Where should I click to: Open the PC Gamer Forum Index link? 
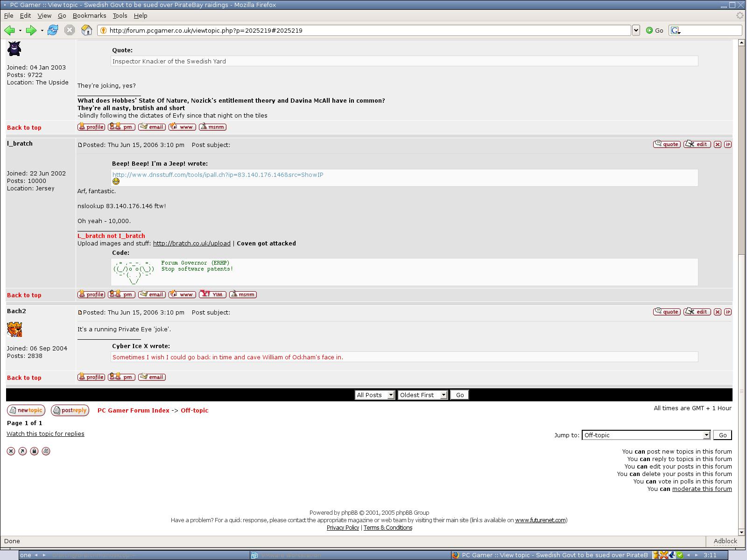[134, 410]
